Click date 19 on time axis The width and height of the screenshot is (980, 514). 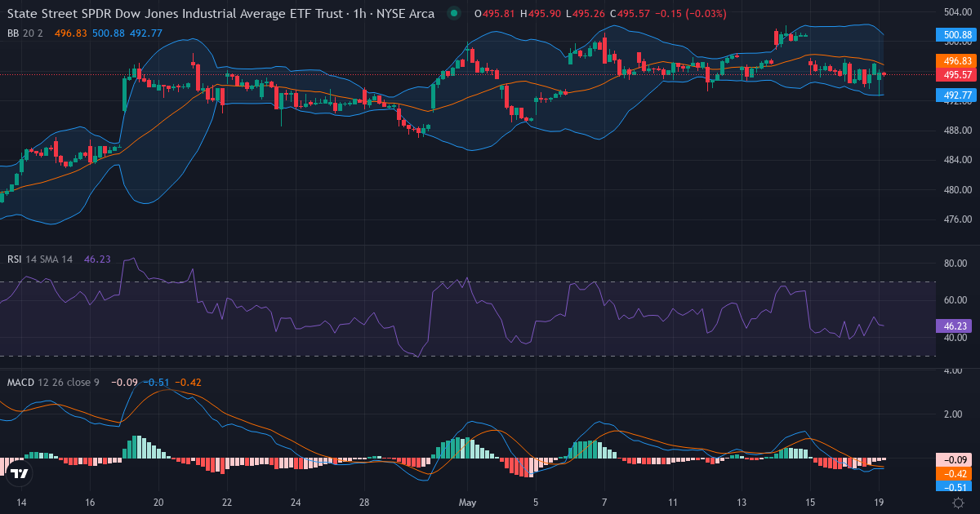click(879, 503)
